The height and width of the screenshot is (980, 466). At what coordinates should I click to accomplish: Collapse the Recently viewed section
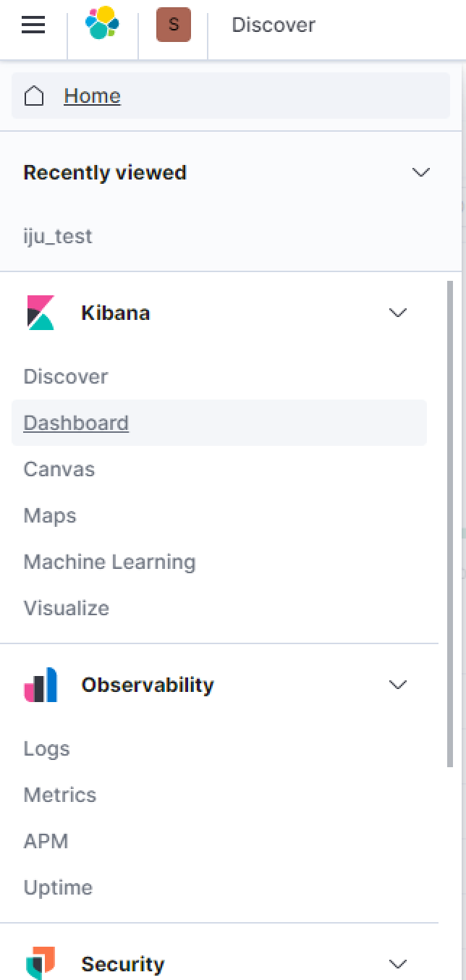pyautogui.click(x=420, y=172)
